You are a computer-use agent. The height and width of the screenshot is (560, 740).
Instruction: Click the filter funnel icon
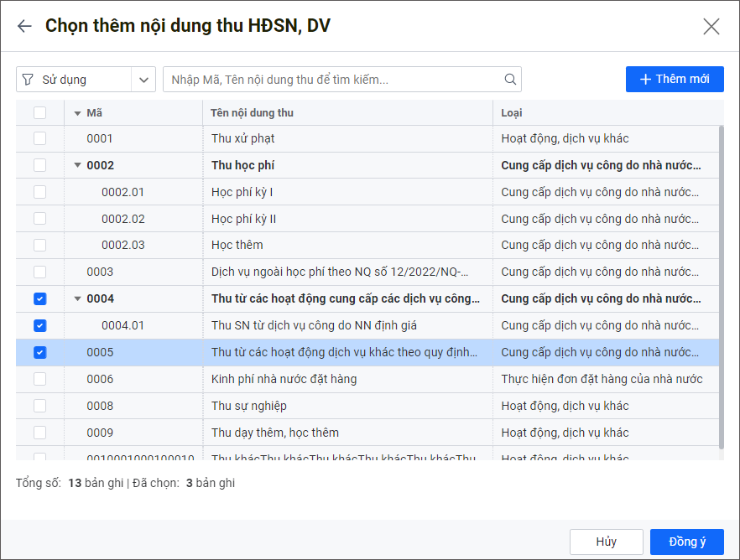click(x=28, y=80)
